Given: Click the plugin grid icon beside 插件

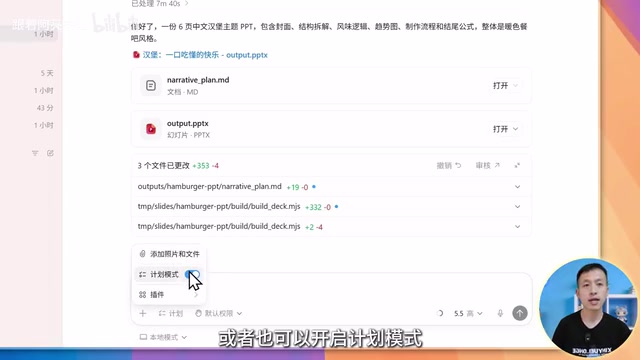Looking at the screenshot, I should 142,295.
